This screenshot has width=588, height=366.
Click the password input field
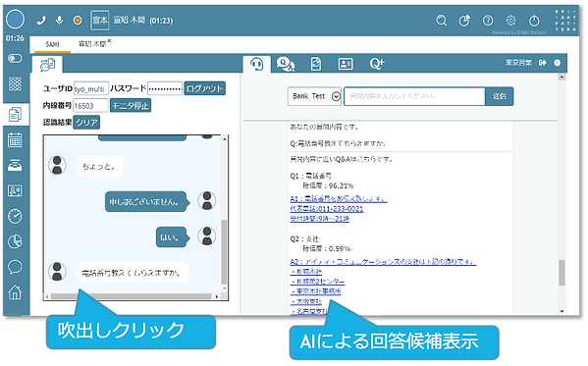[x=165, y=89]
